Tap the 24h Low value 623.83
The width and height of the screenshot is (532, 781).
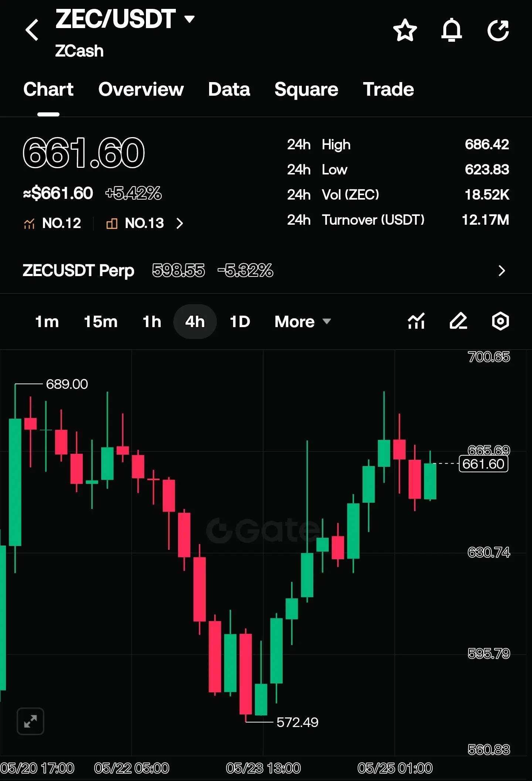pos(487,170)
